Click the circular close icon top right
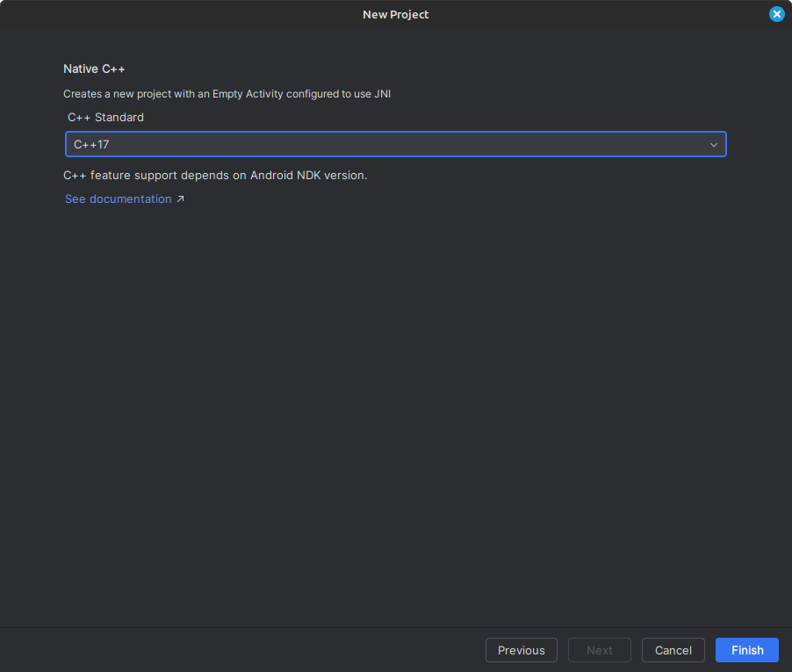Screen dimensions: 792x672 (x=776, y=14)
